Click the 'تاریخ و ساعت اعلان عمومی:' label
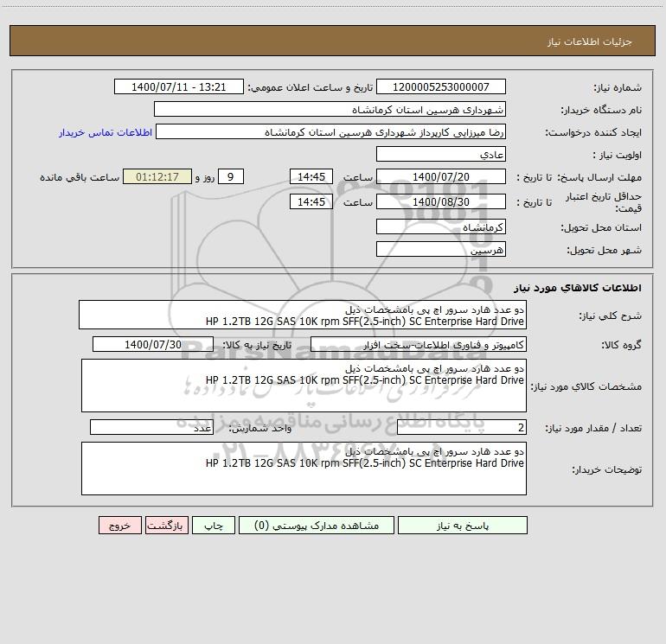The width and height of the screenshot is (666, 644). click(310, 87)
